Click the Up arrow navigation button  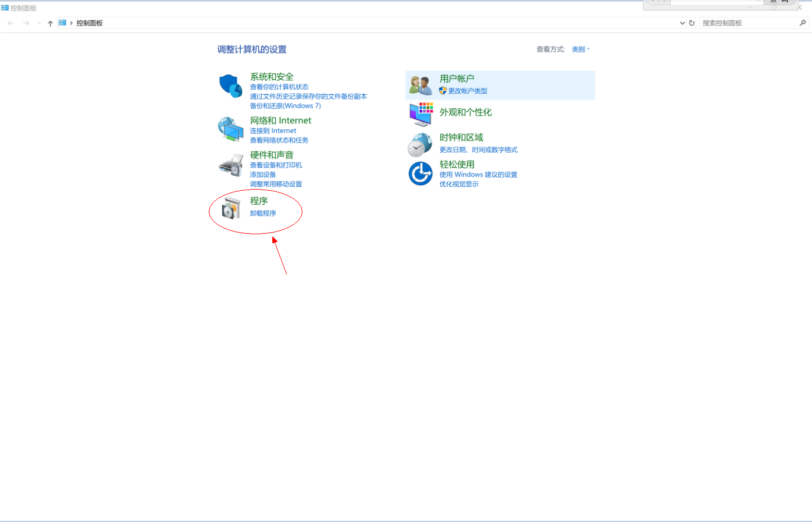[x=50, y=23]
